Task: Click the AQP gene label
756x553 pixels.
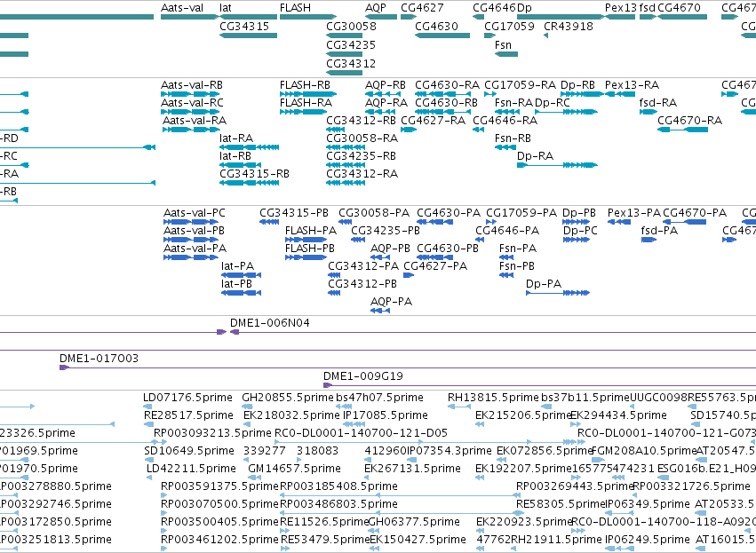Action: tap(376, 8)
